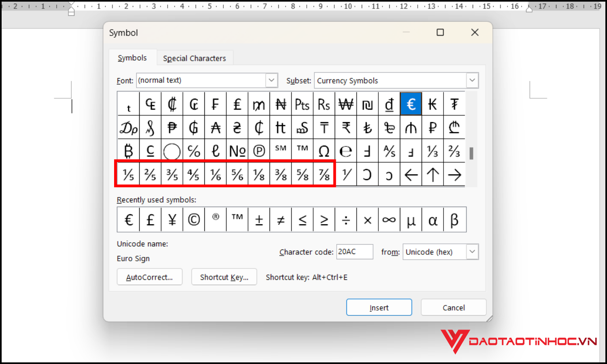607x364 pixels.
Task: Select the Pound sign from recently used symbols
Action: pos(150,220)
